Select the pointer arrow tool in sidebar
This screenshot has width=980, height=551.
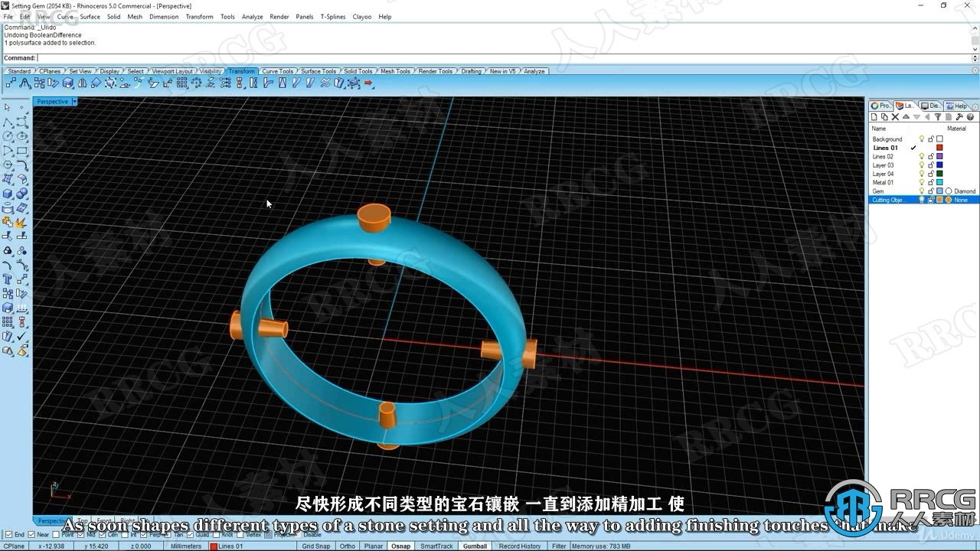pyautogui.click(x=8, y=107)
